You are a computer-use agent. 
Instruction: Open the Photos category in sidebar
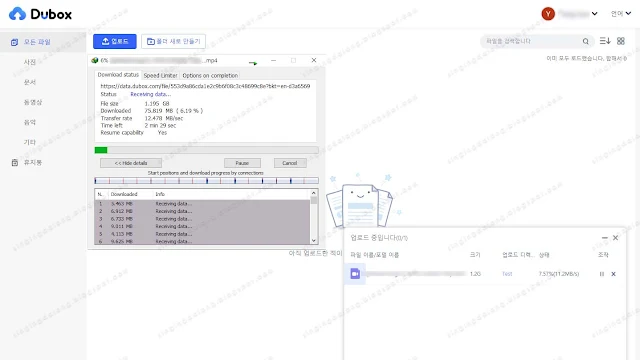[x=30, y=62]
